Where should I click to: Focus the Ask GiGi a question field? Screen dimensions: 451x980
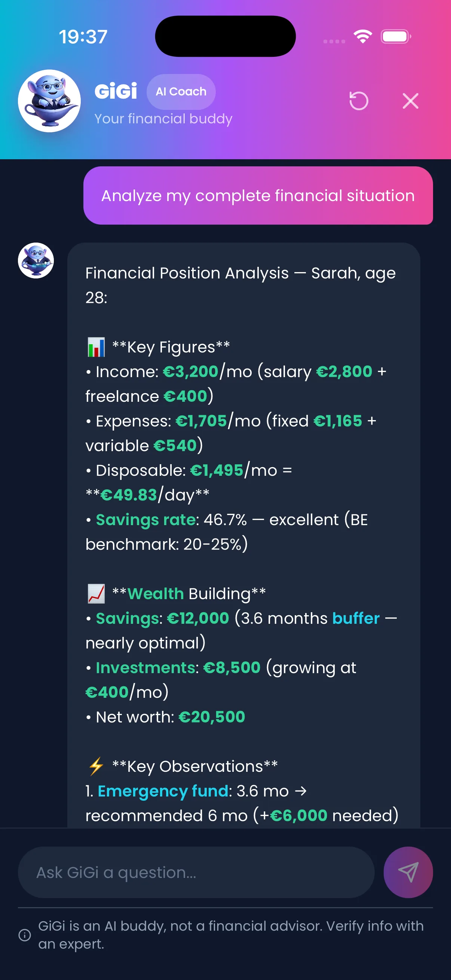196,872
